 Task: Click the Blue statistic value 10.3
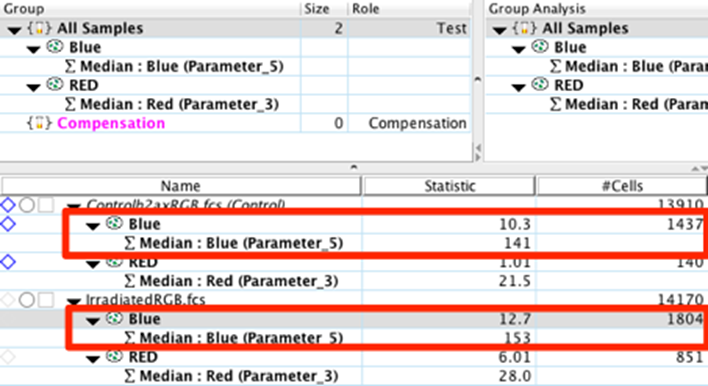(x=515, y=224)
